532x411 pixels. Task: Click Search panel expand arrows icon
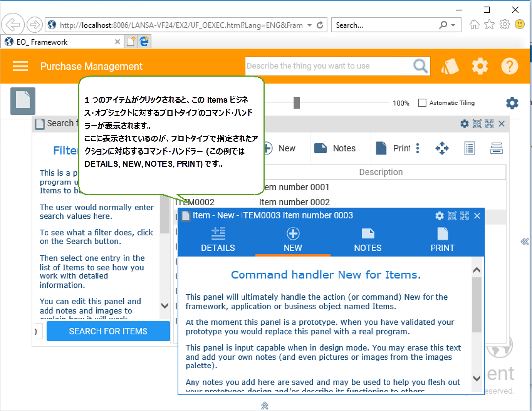point(489,124)
